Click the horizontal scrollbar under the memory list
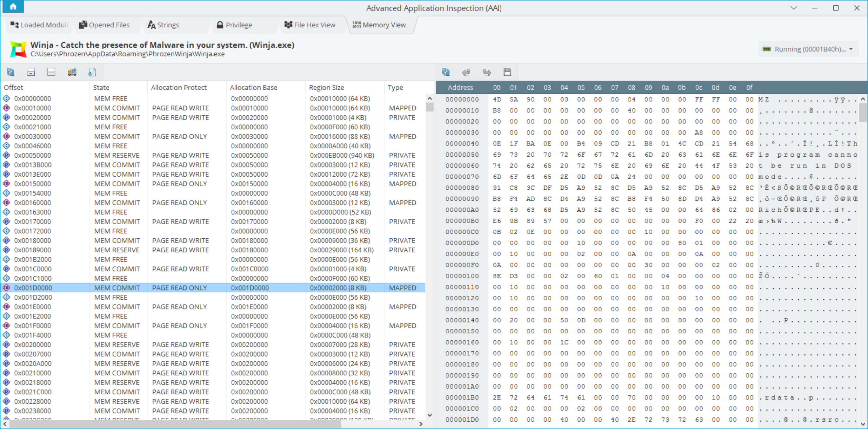The image size is (868, 429). (175, 424)
